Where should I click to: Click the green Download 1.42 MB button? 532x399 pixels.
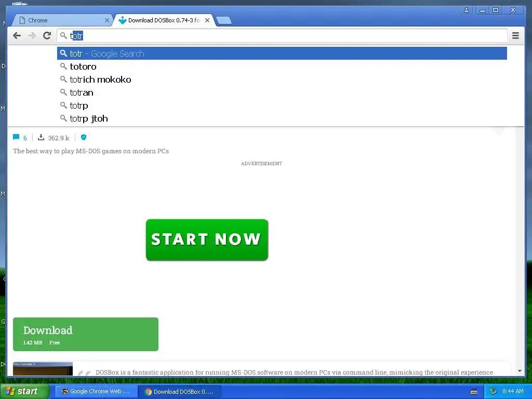(86, 334)
